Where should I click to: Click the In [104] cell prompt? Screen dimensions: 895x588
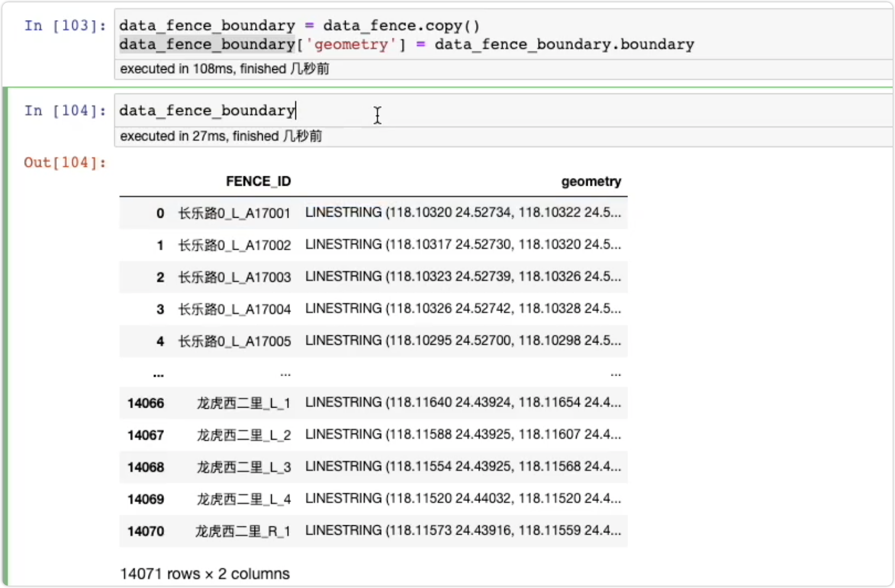pyautogui.click(x=65, y=111)
